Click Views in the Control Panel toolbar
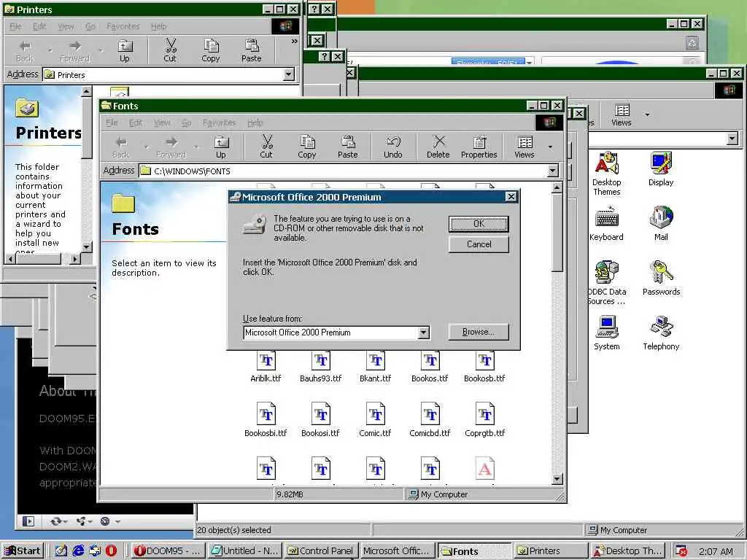747x560 pixels. [x=622, y=114]
